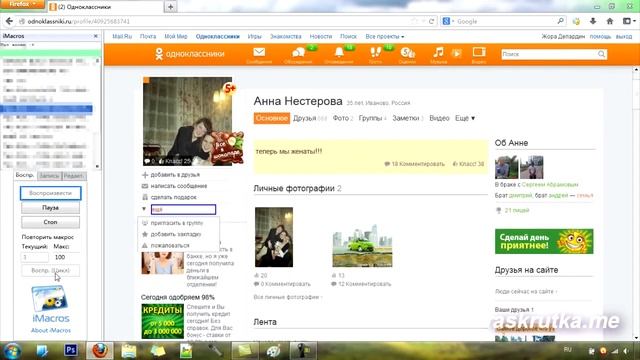Open the couple personal photo thumbnail
The width and height of the screenshot is (640, 360).
274,237
